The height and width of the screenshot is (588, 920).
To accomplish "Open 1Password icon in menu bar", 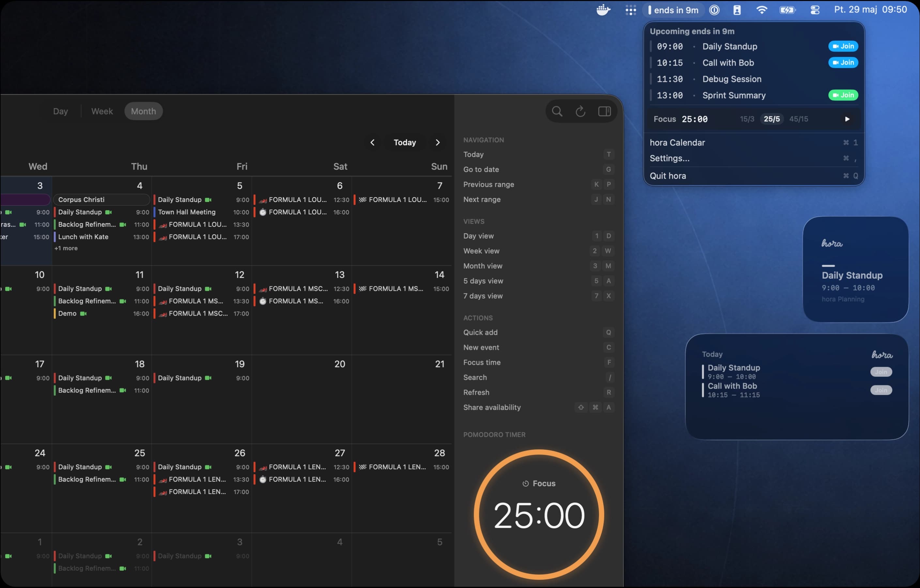I will point(714,10).
